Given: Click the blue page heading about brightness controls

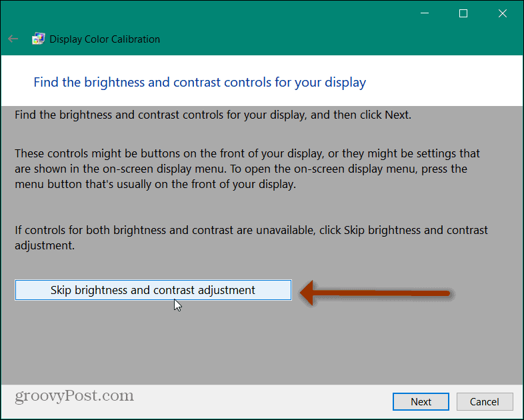Looking at the screenshot, I should click(200, 82).
